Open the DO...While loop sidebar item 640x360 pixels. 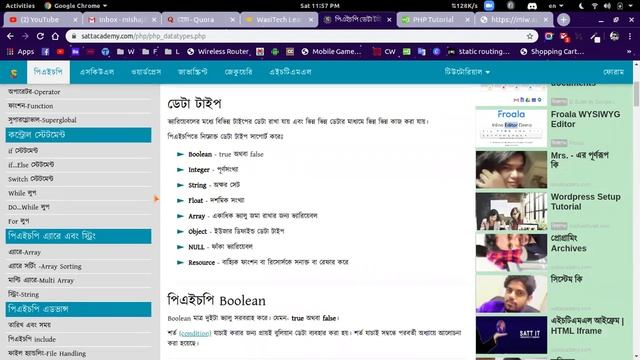[x=29, y=207]
